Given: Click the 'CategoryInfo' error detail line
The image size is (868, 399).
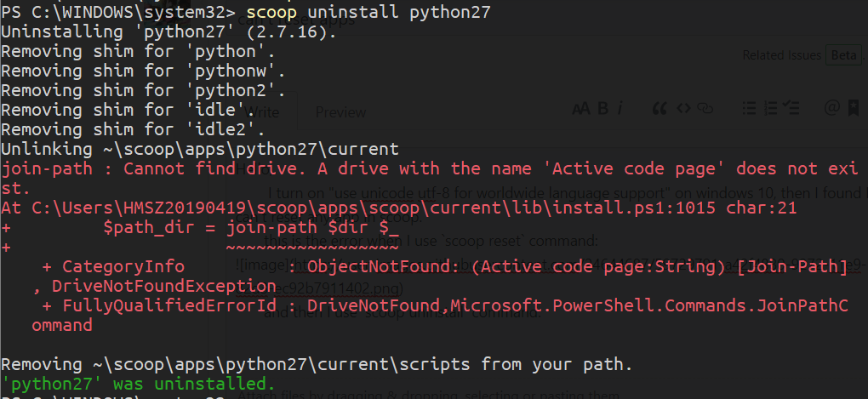Looking at the screenshot, I should [x=445, y=267].
